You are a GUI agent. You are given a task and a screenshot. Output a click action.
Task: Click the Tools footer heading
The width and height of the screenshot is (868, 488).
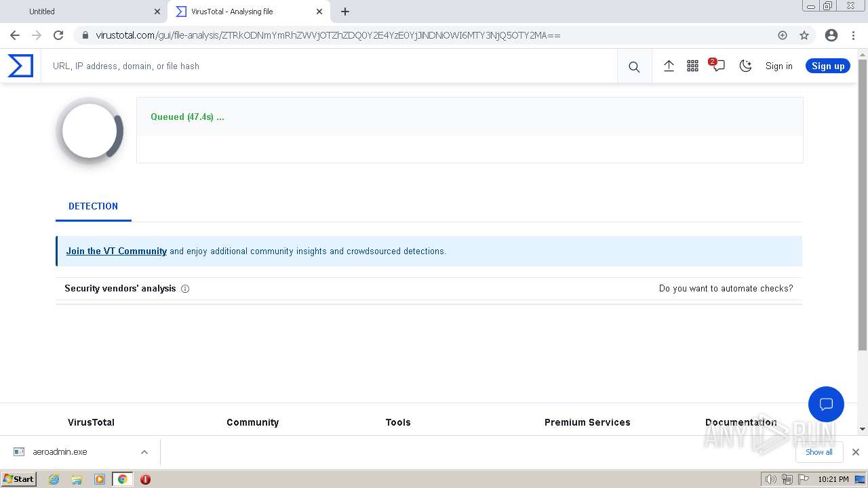click(398, 422)
